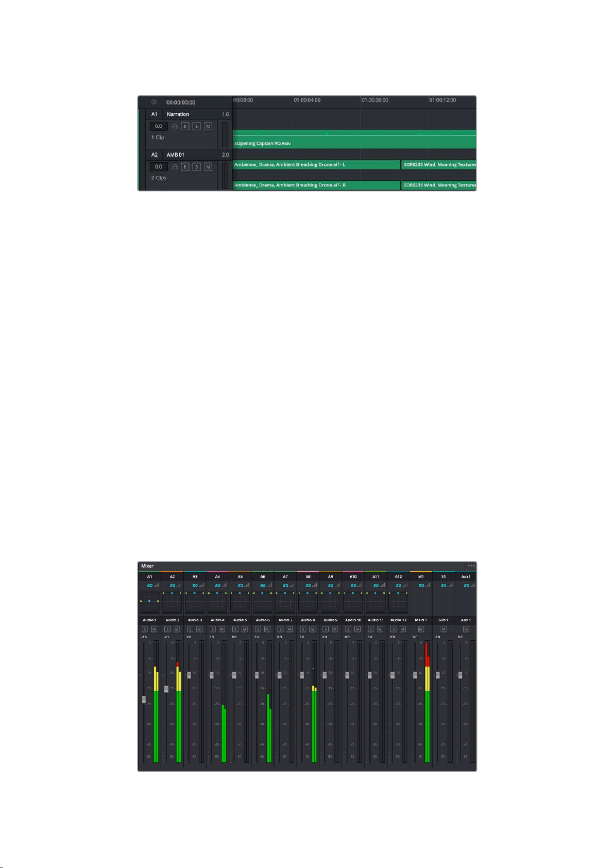Open the EQ for mixer channel A5
This screenshot has width=614, height=868.
[240, 585]
